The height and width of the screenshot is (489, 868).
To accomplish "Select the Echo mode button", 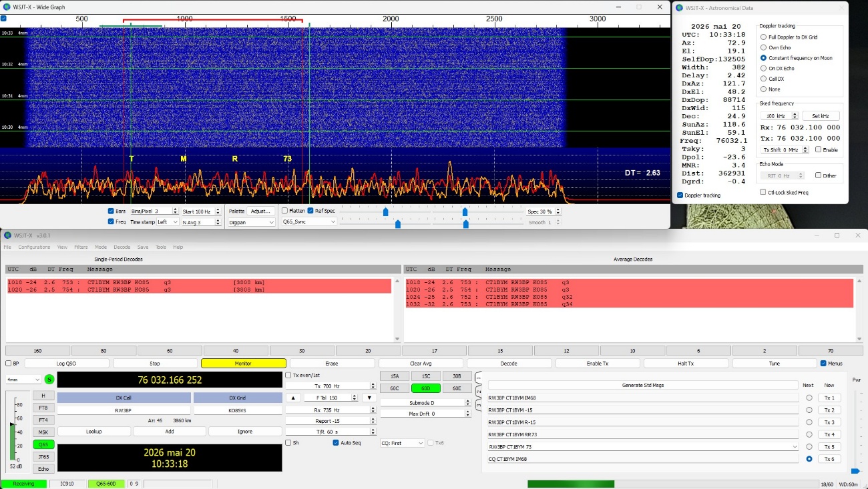I will click(x=43, y=469).
